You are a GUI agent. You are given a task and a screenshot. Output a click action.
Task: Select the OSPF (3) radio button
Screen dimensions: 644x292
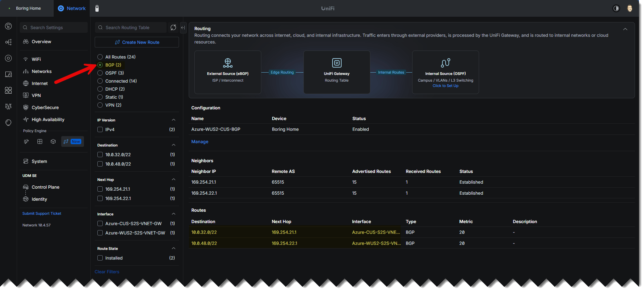pyautogui.click(x=100, y=73)
